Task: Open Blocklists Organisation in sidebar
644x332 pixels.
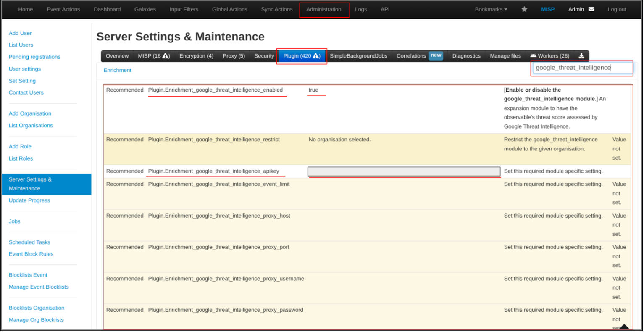Action: (37, 308)
